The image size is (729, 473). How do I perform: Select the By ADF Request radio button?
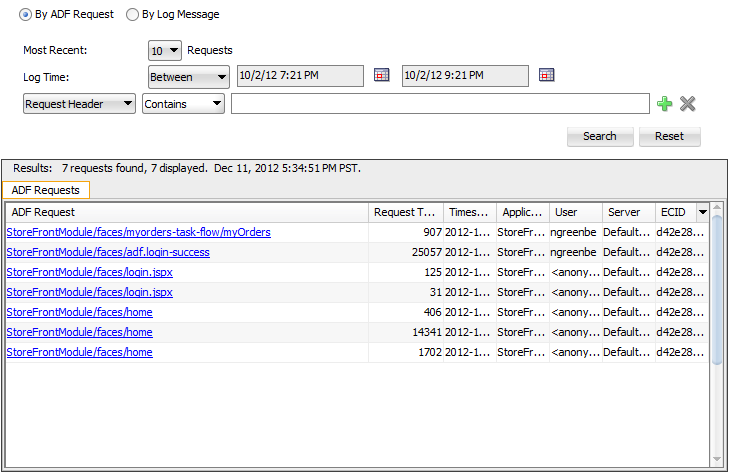pos(26,15)
